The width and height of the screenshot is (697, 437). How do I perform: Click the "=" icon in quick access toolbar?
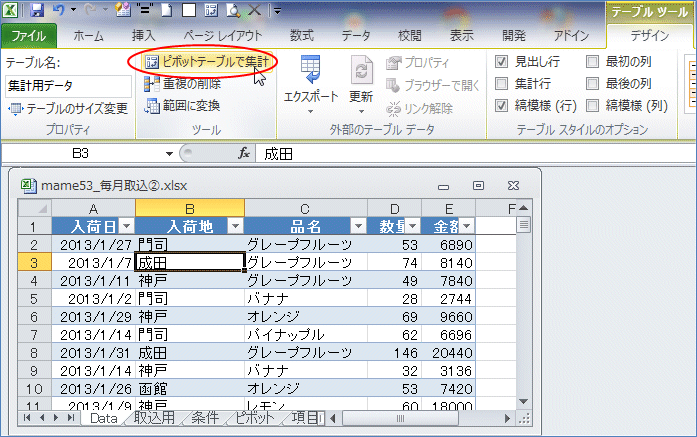coord(144,10)
